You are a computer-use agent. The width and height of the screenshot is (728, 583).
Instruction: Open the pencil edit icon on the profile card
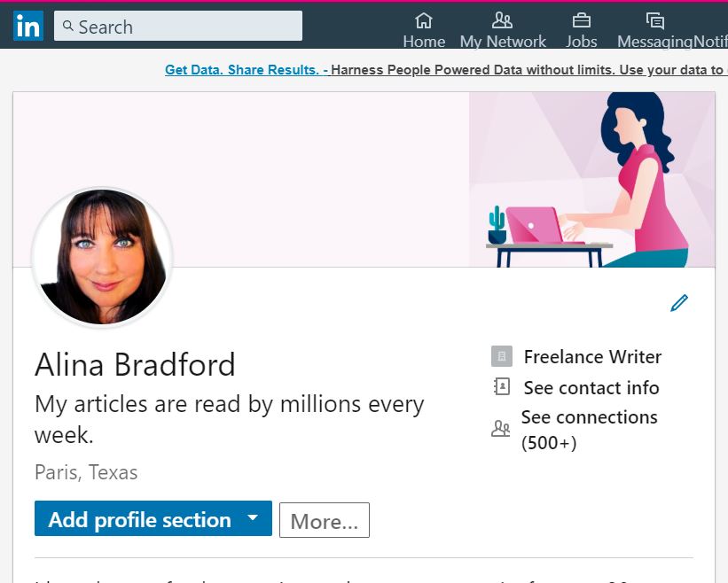[x=679, y=302]
